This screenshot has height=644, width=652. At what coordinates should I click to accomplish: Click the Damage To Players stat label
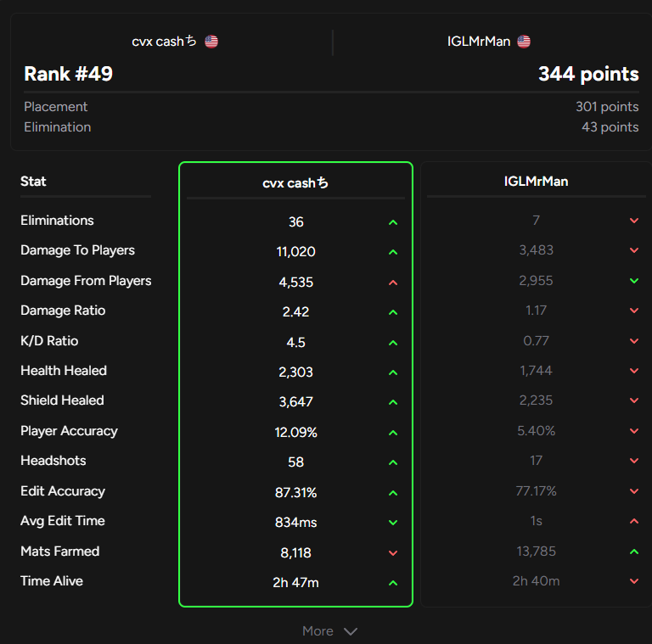point(78,250)
